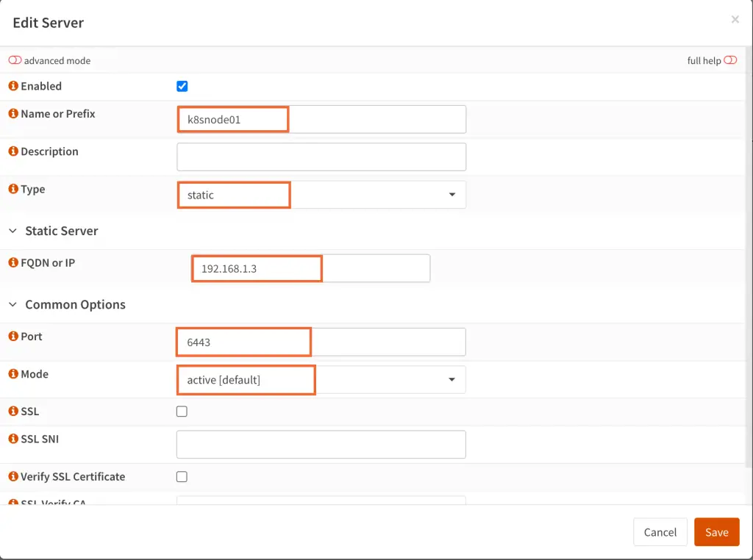Image resolution: width=753 pixels, height=560 pixels.
Task: Open the Mode field help icon
Action: pos(13,374)
